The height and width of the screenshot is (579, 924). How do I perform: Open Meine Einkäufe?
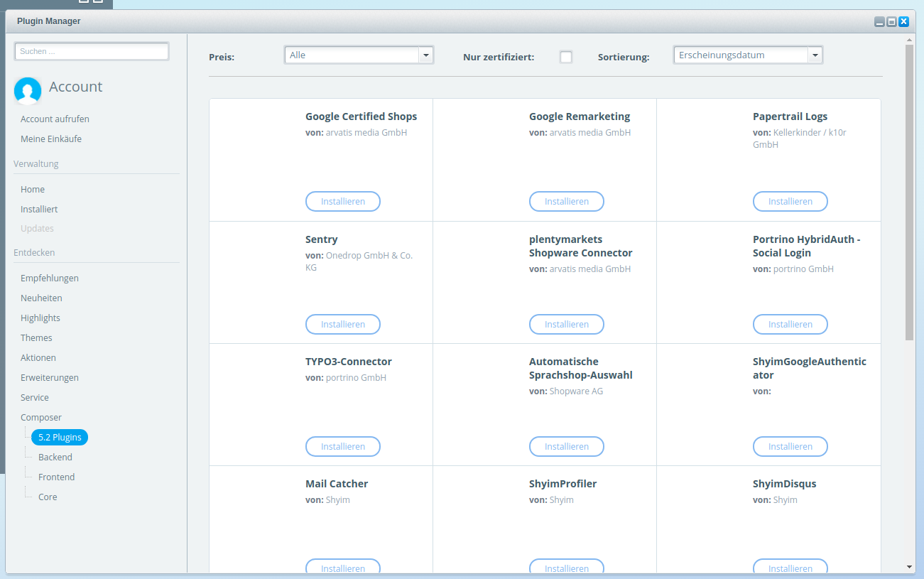click(51, 139)
